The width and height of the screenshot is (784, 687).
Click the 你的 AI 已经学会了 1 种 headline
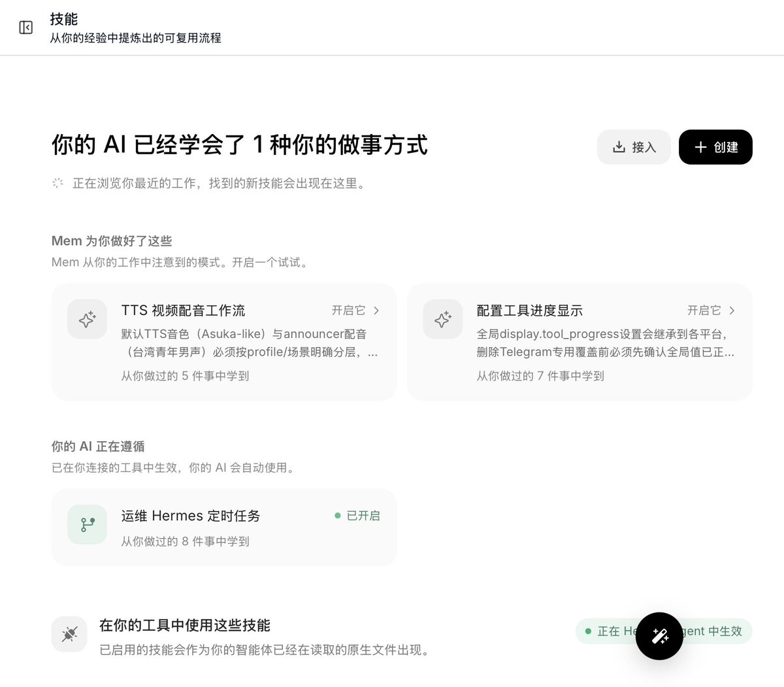click(x=240, y=145)
